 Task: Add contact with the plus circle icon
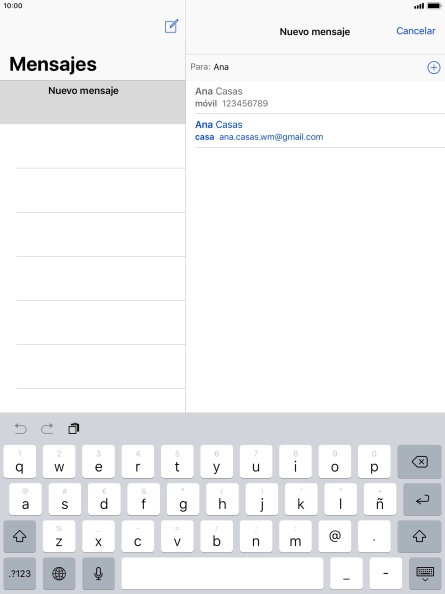(434, 67)
